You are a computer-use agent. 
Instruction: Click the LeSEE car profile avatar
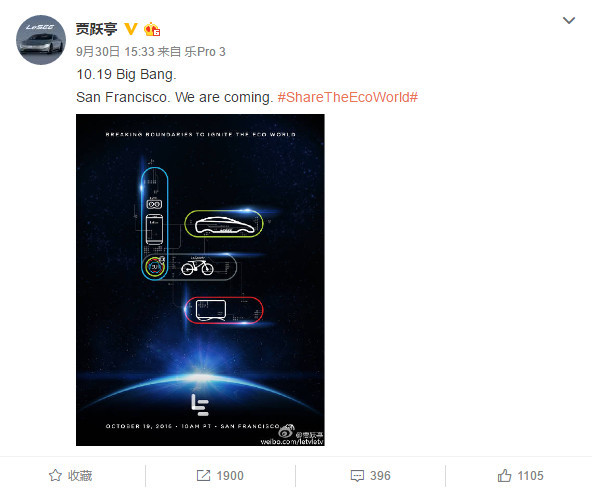[41, 40]
